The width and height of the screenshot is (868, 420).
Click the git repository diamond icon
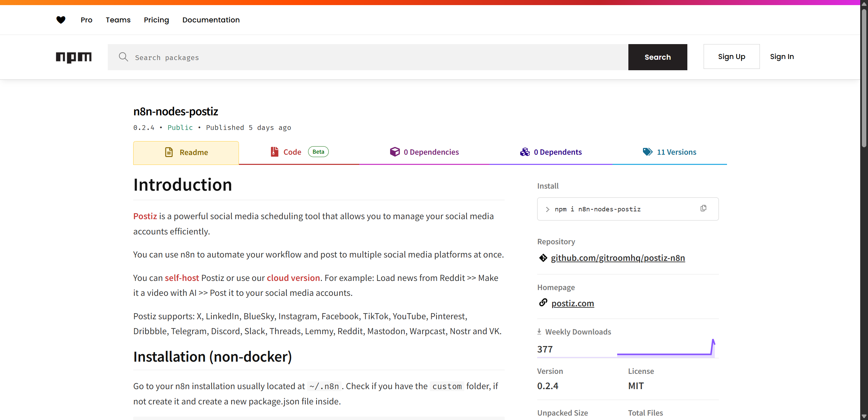click(543, 258)
